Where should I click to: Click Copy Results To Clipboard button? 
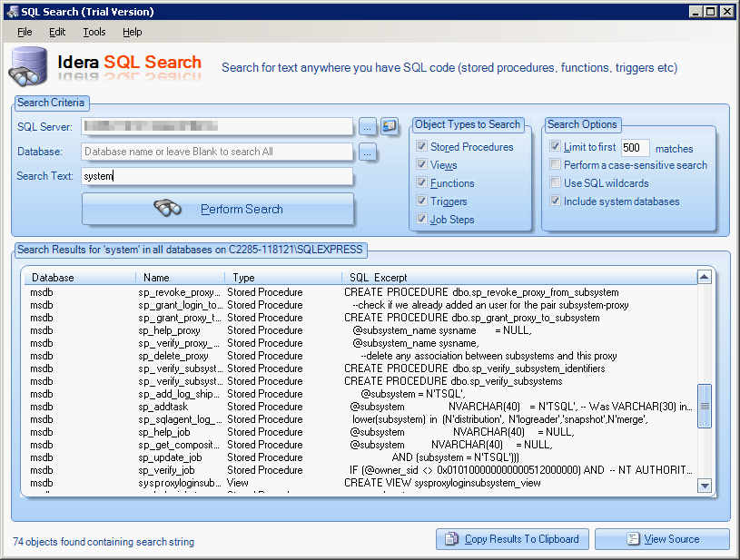point(512,539)
